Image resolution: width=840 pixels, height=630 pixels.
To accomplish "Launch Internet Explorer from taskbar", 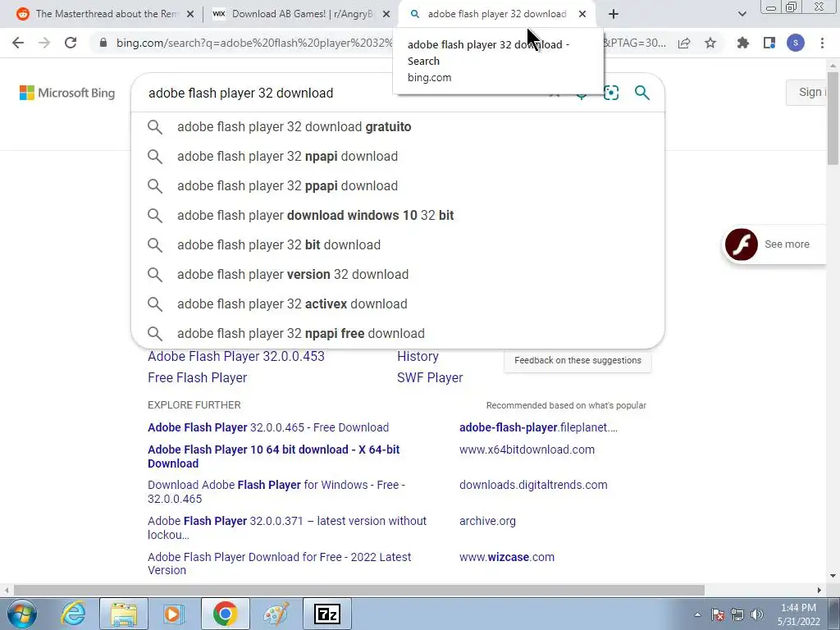I will (x=73, y=614).
